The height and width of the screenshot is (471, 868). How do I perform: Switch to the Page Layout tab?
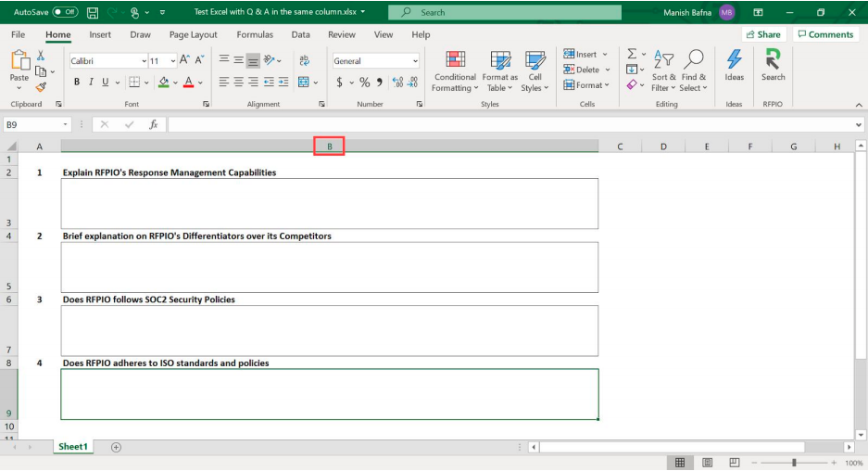193,34
